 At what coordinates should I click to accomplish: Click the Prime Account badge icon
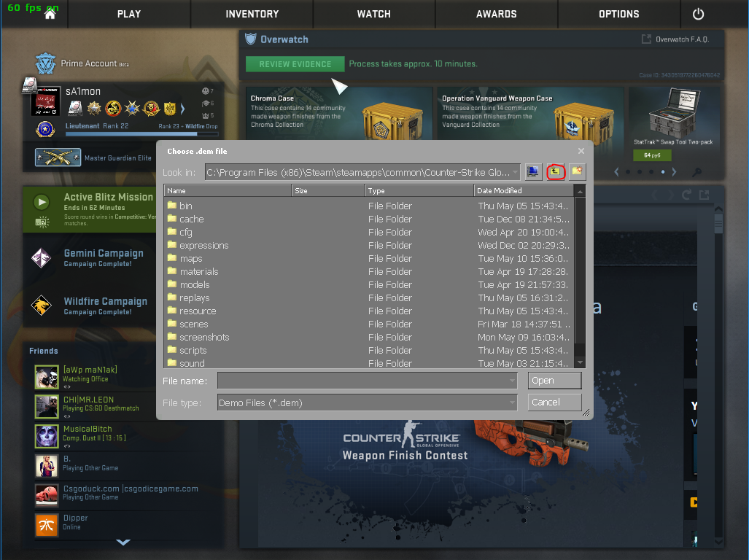pyautogui.click(x=45, y=63)
